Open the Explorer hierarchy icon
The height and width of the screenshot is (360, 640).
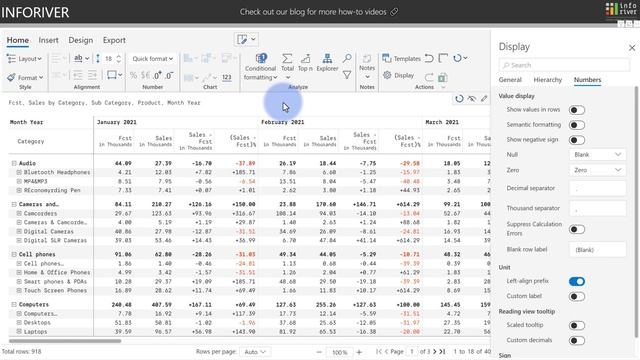(x=327, y=58)
